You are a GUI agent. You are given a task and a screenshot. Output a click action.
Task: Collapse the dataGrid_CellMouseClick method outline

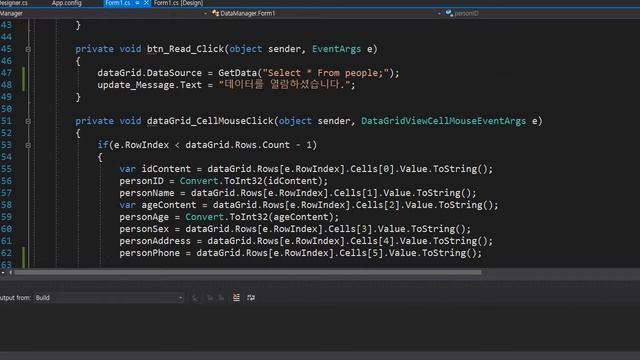(28, 121)
